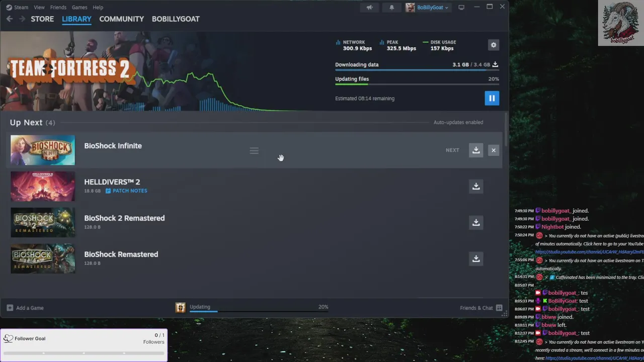This screenshot has width=644, height=362.
Task: Start BioShock Remastered download icon
Action: [476, 259]
